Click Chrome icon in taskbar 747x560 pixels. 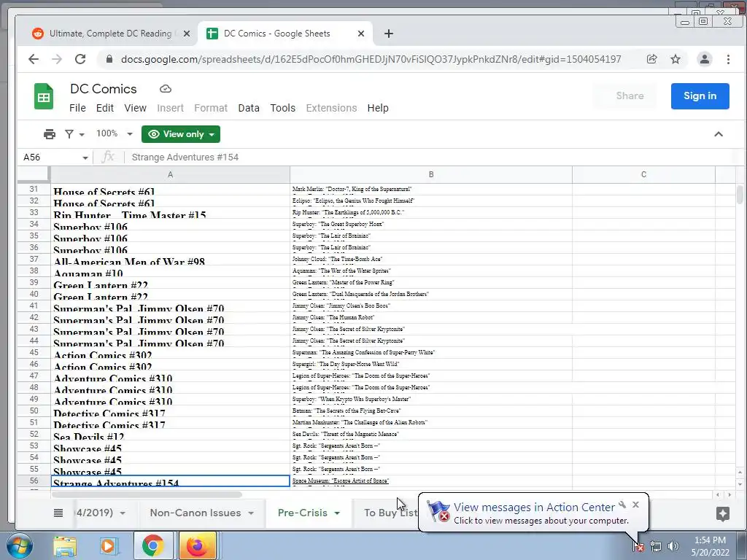(x=152, y=545)
